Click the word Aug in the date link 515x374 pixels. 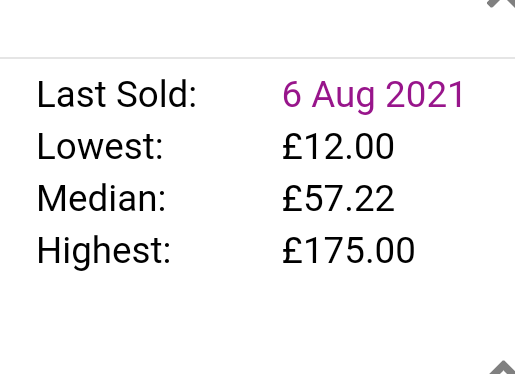click(343, 97)
